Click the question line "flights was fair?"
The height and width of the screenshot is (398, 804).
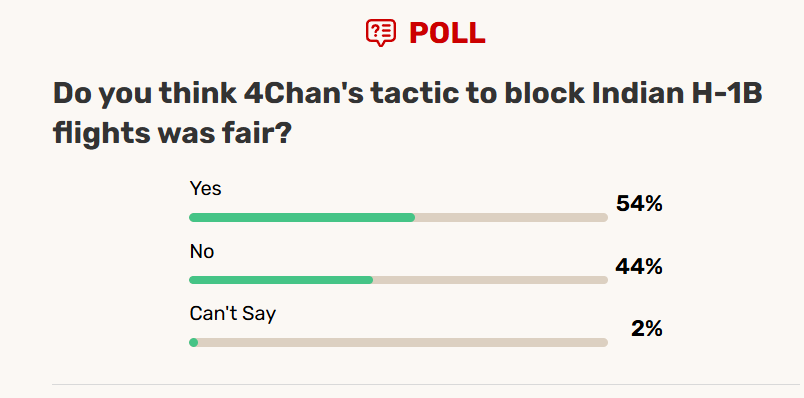click(173, 133)
